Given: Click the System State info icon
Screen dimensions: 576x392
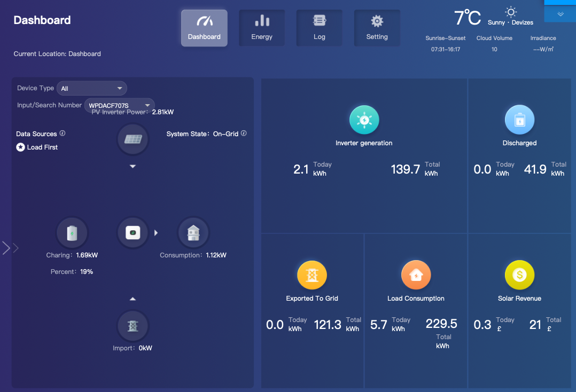Looking at the screenshot, I should pyautogui.click(x=244, y=133).
